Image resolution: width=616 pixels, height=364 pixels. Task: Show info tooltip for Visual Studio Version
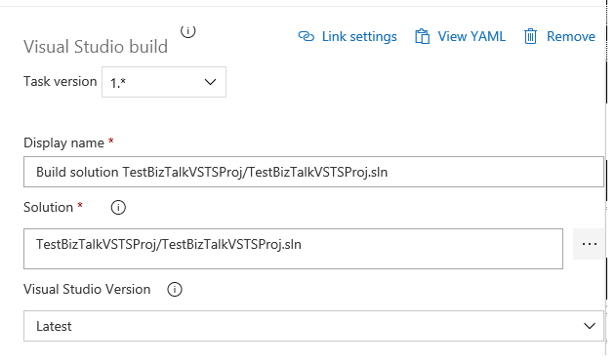(175, 290)
